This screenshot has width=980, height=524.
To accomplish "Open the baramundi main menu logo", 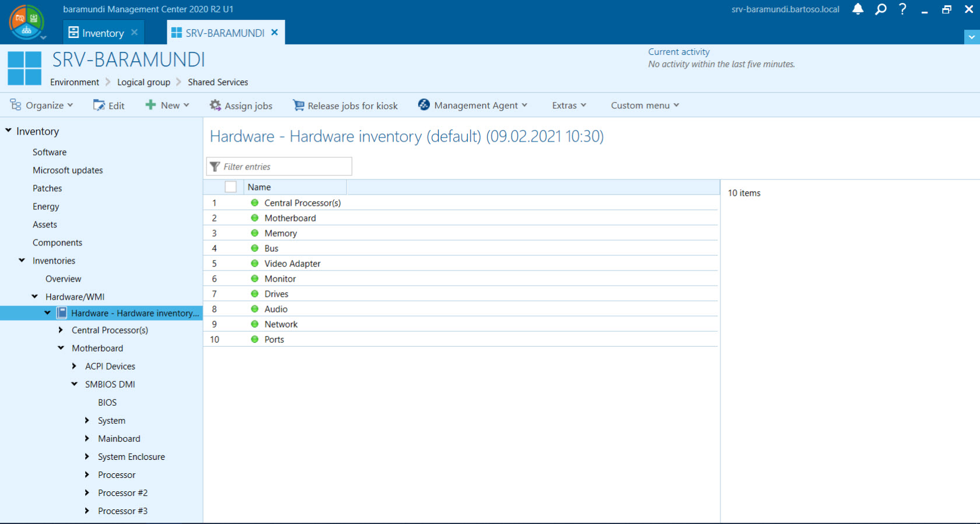I will [26, 22].
